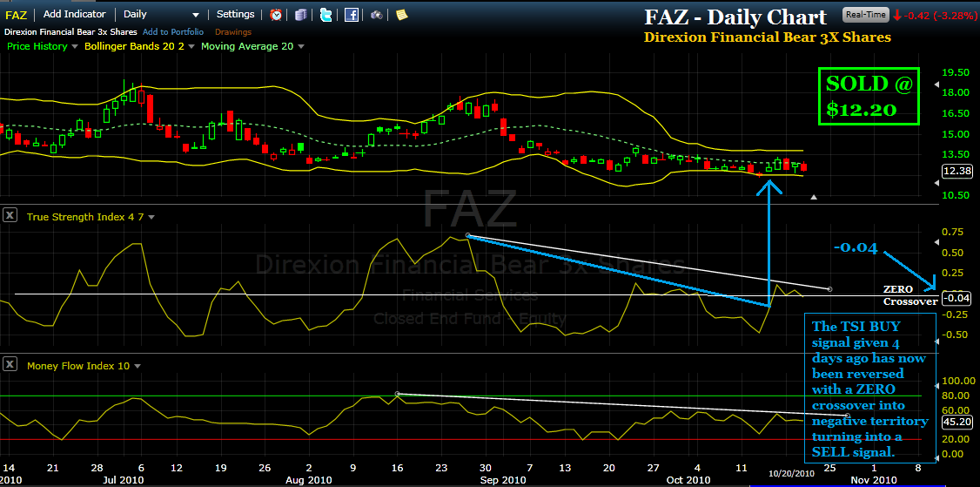This screenshot has width=980, height=487.
Task: Open the Settings menu
Action: [x=236, y=14]
